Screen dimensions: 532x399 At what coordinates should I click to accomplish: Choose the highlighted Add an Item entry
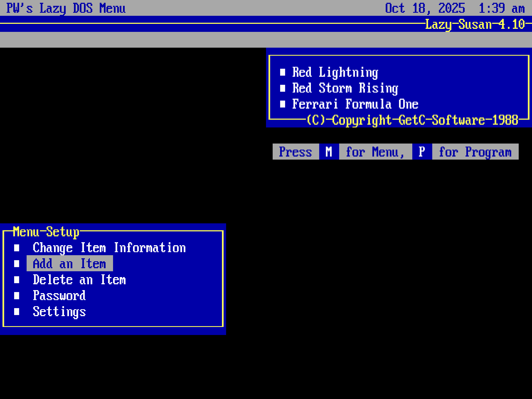(x=70, y=264)
